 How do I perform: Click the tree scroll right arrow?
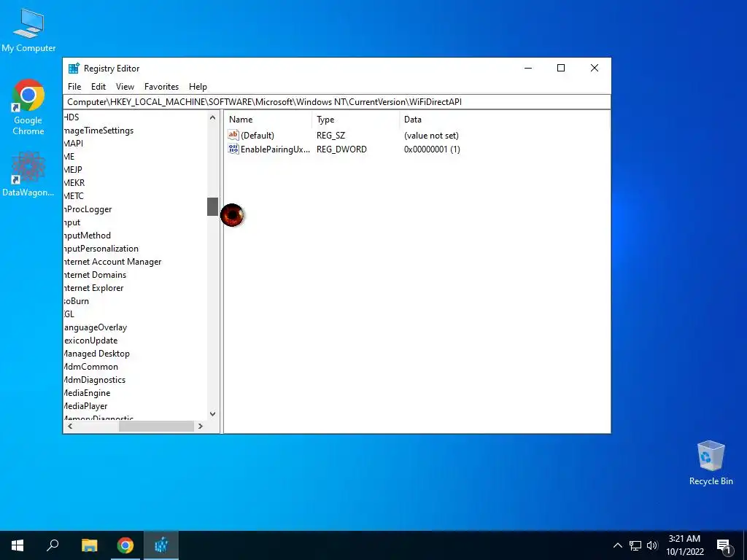pos(201,426)
